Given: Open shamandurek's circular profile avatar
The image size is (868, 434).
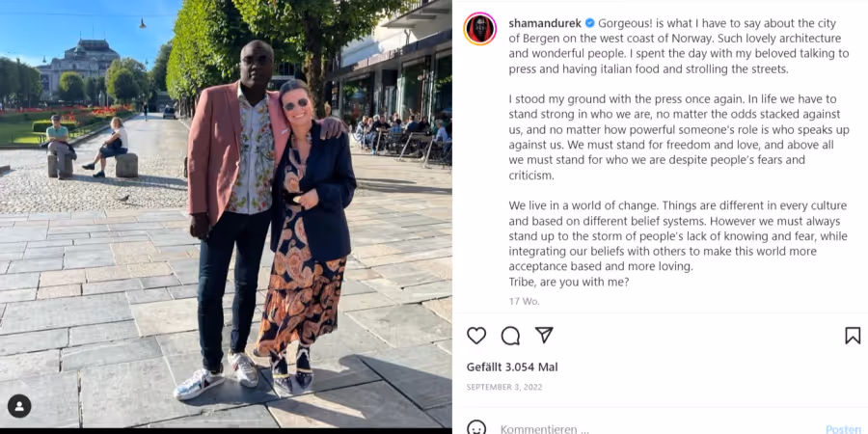Looking at the screenshot, I should pyautogui.click(x=480, y=29).
